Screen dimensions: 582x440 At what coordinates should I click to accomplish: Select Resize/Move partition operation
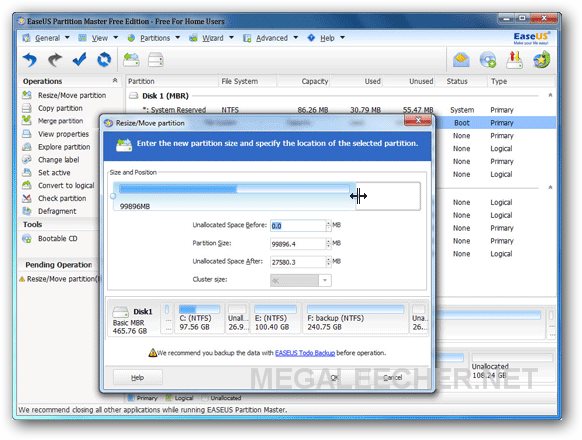pos(72,95)
